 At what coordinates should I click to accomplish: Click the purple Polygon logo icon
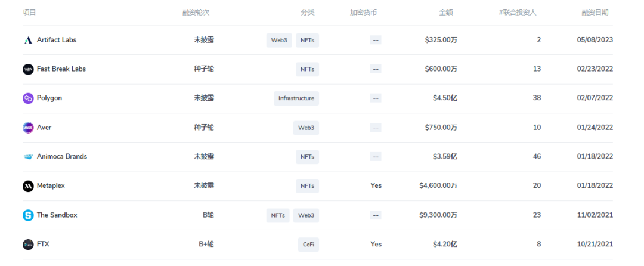(x=28, y=98)
